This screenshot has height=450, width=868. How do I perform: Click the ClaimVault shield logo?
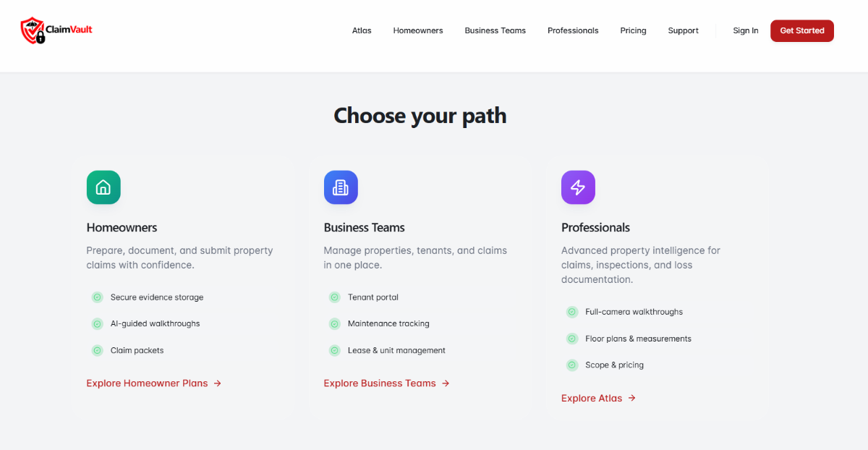tap(33, 30)
